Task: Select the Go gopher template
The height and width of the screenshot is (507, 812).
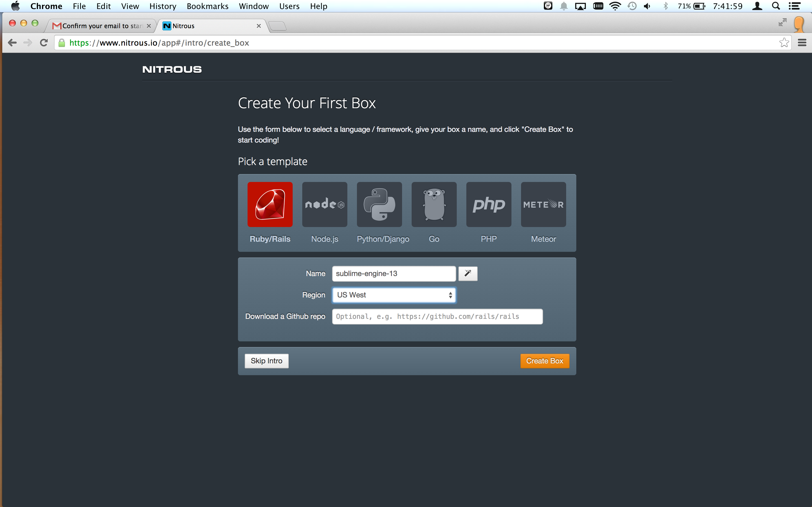Action: 434,204
